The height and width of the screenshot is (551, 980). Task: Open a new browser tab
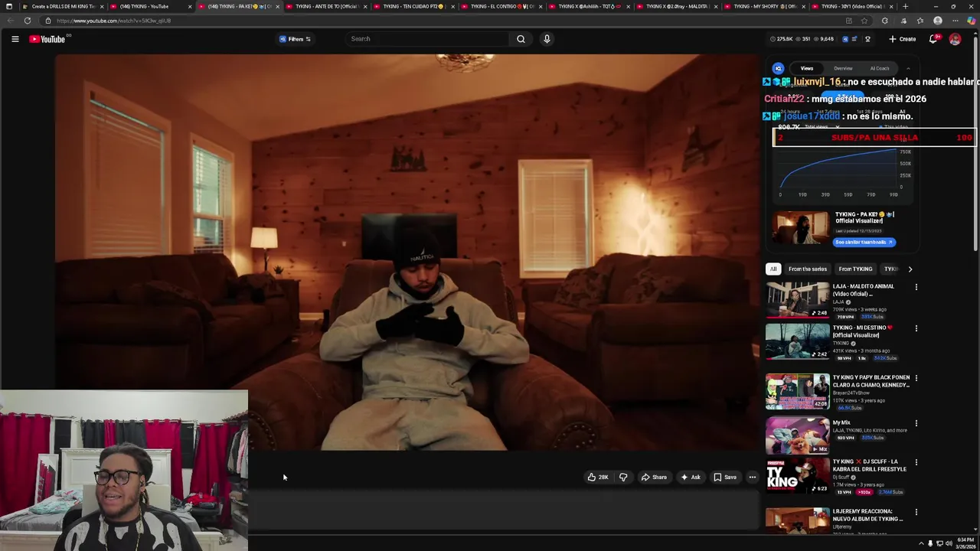(x=905, y=6)
